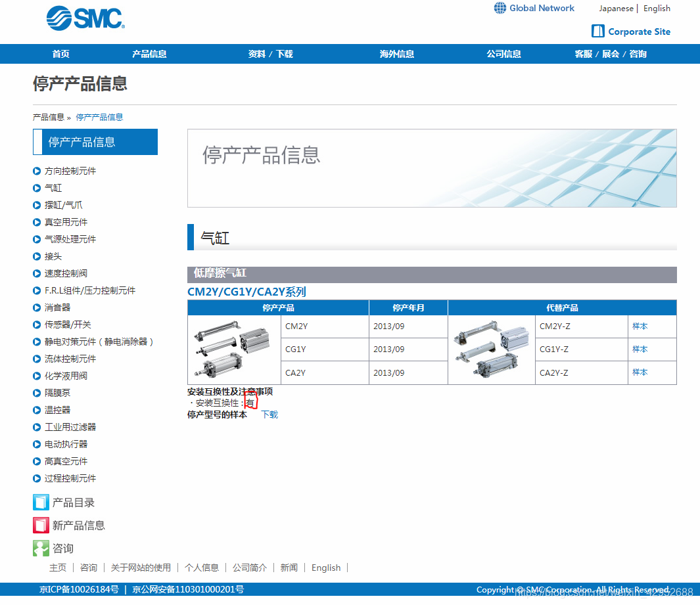Click the 停产产品信息 breadcrumb link
The image size is (700, 605).
[x=99, y=118]
